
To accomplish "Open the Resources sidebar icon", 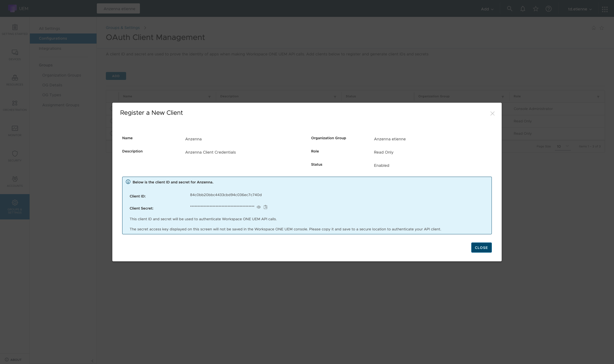I will click(x=15, y=80).
